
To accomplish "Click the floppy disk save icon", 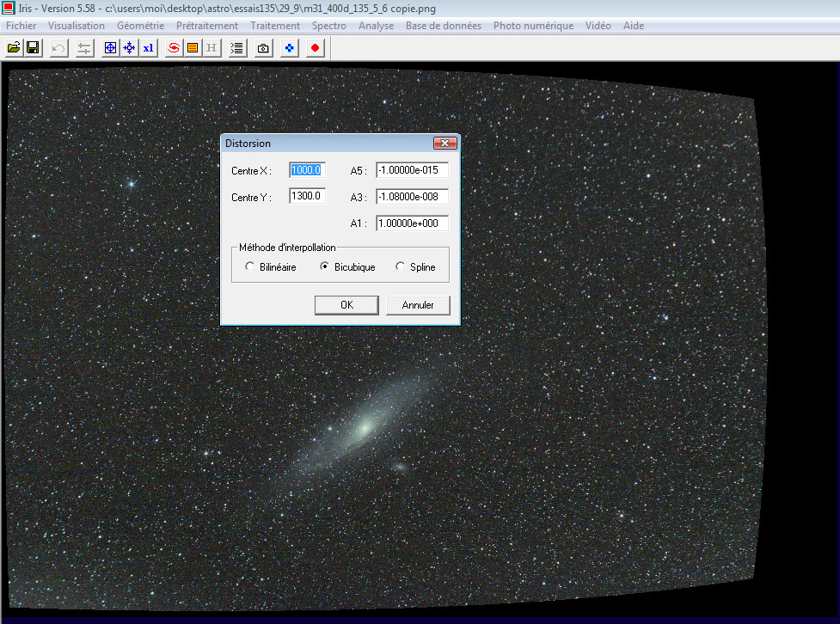I will click(34, 48).
